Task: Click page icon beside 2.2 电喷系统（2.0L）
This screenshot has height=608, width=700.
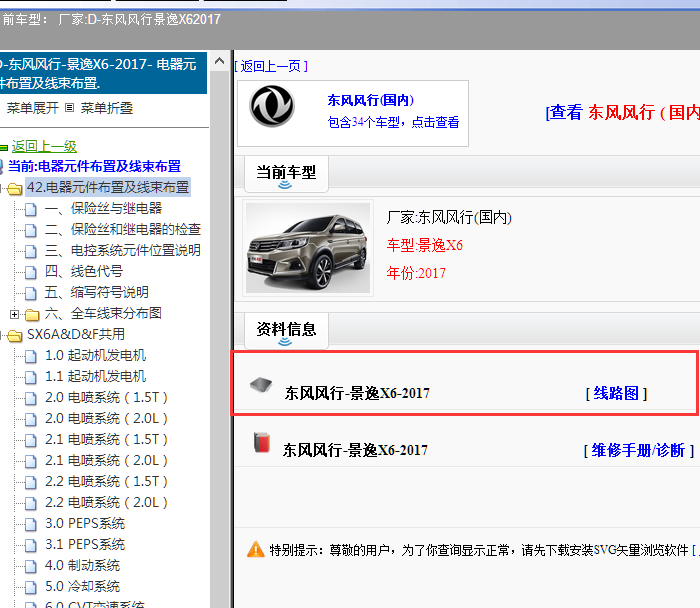Action: coord(31,504)
